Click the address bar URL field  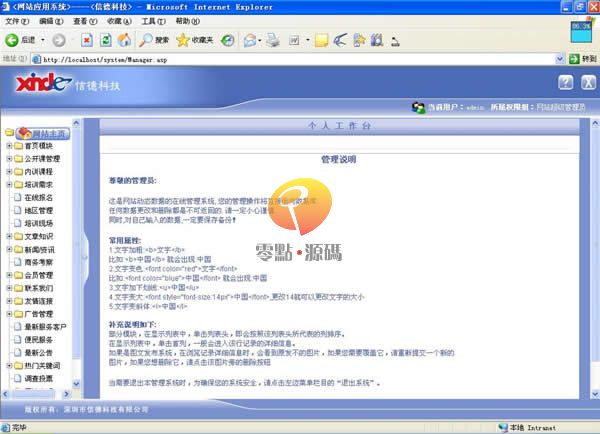[x=298, y=59]
